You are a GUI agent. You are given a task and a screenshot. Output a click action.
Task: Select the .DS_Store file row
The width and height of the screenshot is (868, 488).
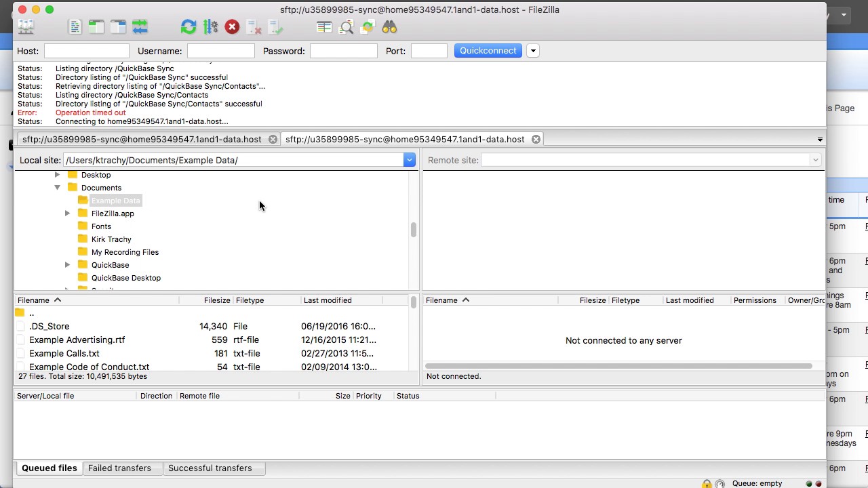[x=210, y=327]
